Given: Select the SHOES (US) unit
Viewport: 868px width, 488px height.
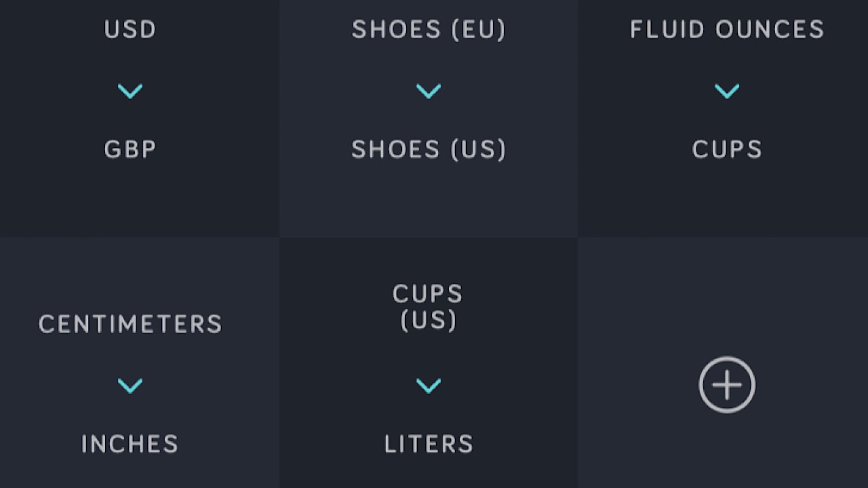Looking at the screenshot, I should (429, 149).
